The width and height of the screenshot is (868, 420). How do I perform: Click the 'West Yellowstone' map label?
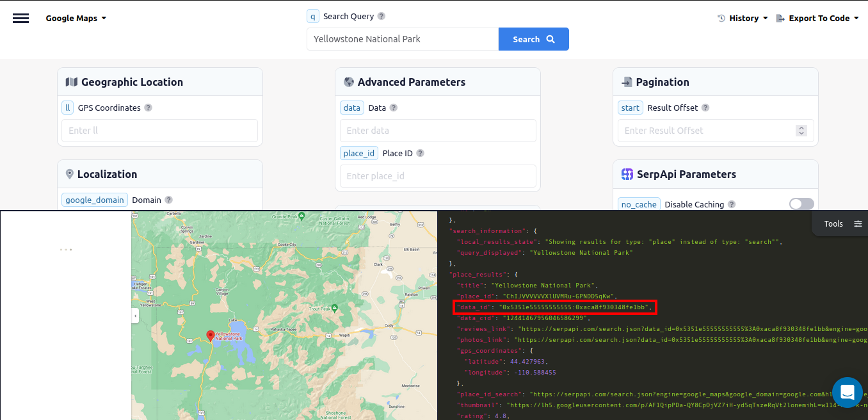151,303
